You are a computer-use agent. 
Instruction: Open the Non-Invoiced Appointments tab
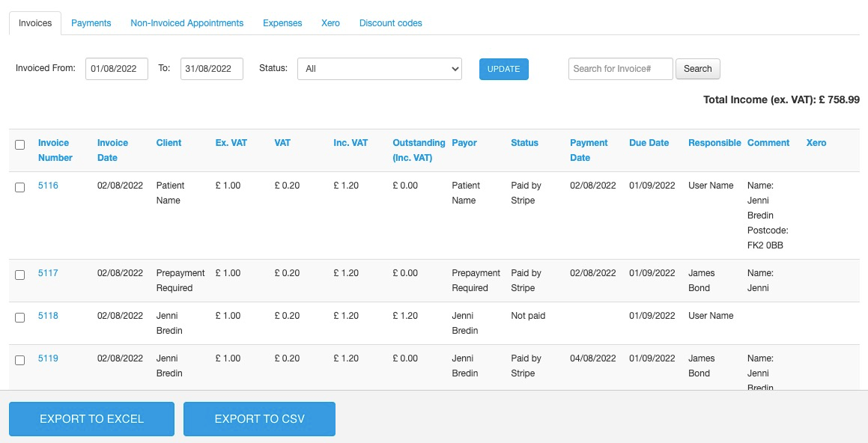point(187,23)
